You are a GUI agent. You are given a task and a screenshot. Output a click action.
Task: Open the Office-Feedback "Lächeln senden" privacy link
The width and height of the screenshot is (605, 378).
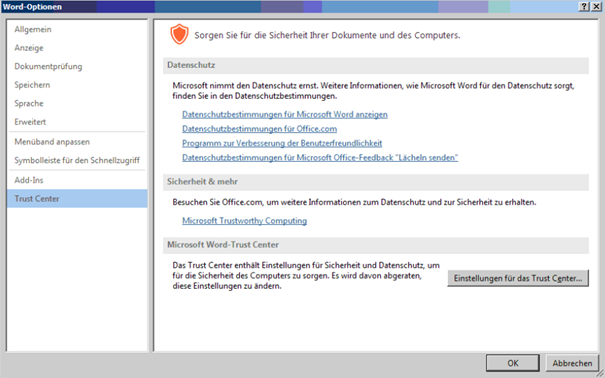click(x=320, y=157)
